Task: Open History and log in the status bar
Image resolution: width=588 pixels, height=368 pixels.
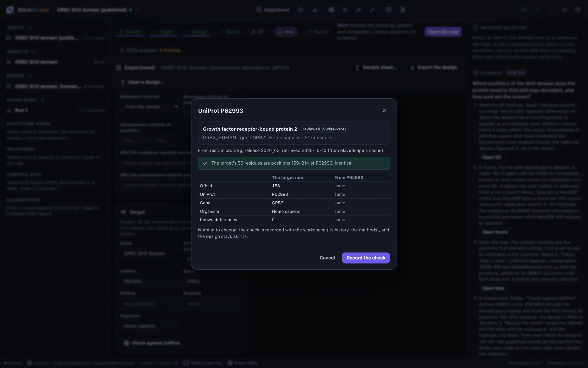Action: click(203, 363)
